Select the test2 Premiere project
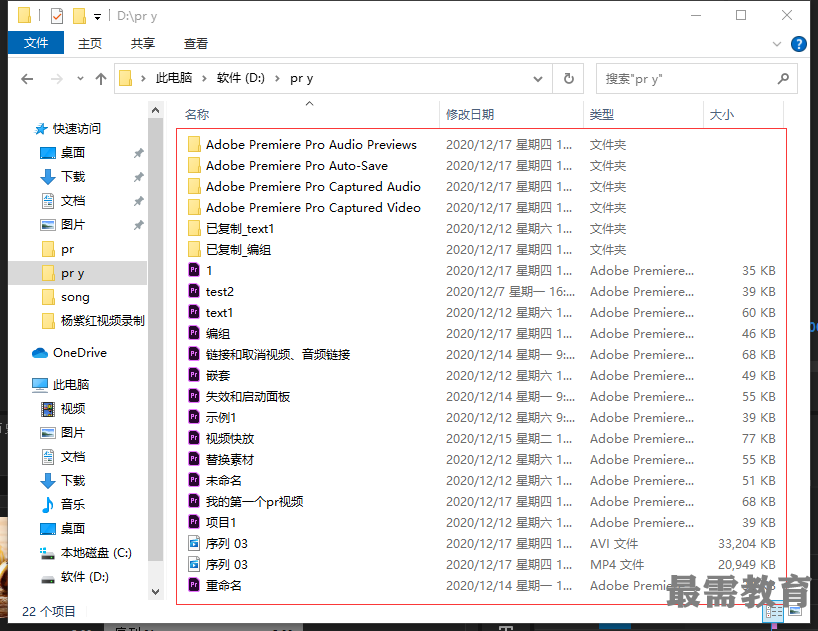 tap(220, 292)
